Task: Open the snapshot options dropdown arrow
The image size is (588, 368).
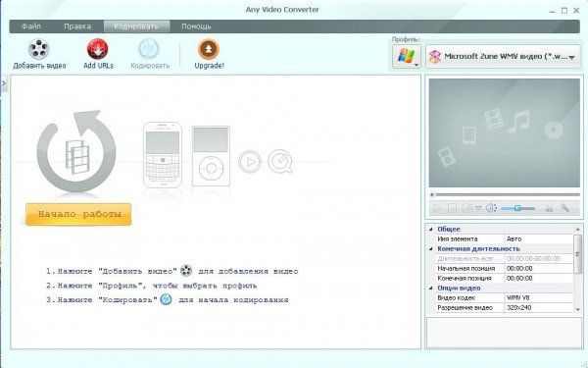Action: [x=478, y=208]
